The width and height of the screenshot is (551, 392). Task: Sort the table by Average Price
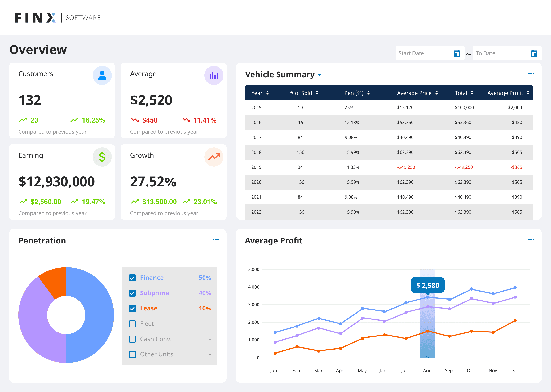pos(436,93)
